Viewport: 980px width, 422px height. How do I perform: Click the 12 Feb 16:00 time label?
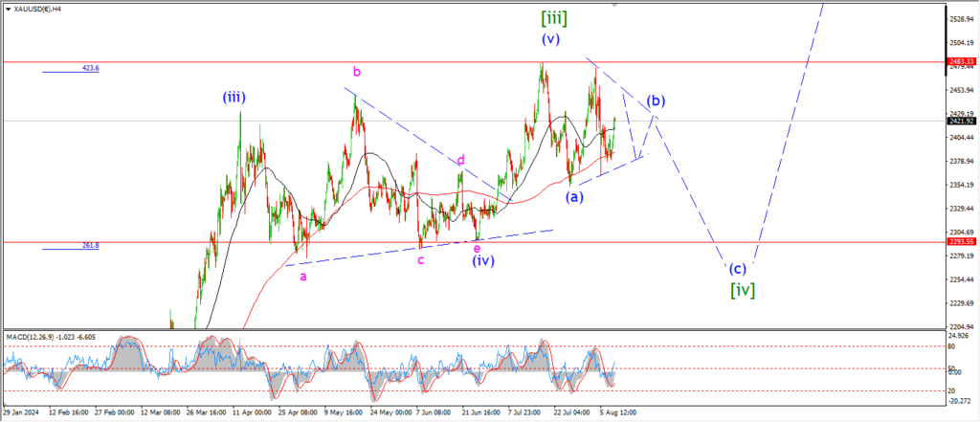pyautogui.click(x=68, y=413)
